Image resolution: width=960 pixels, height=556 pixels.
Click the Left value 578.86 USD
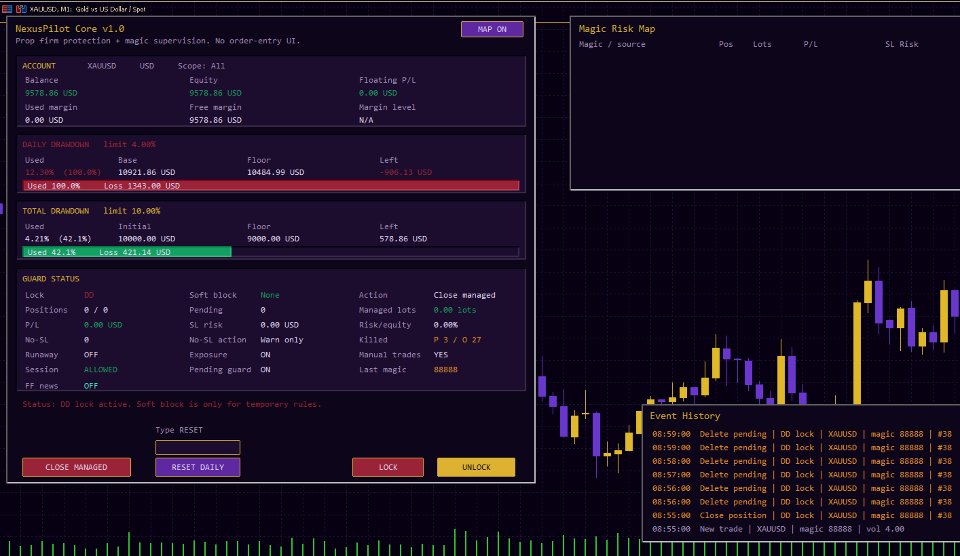pos(403,239)
